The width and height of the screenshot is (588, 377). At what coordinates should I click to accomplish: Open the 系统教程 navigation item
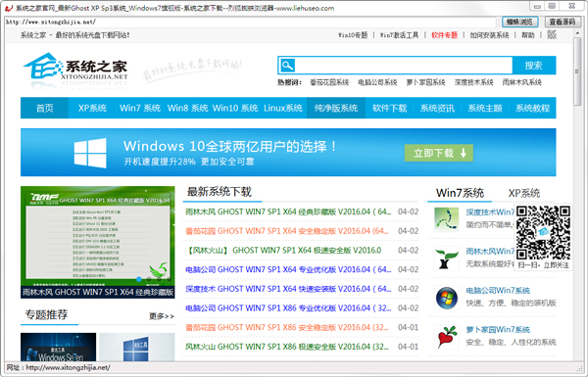tap(532, 108)
